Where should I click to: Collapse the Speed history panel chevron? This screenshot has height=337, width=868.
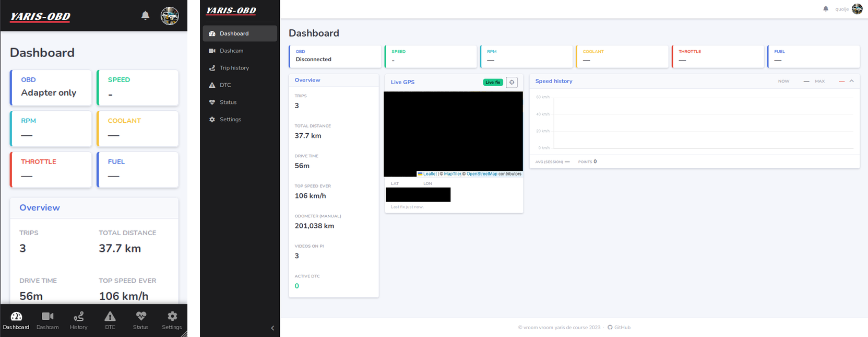[851, 81]
